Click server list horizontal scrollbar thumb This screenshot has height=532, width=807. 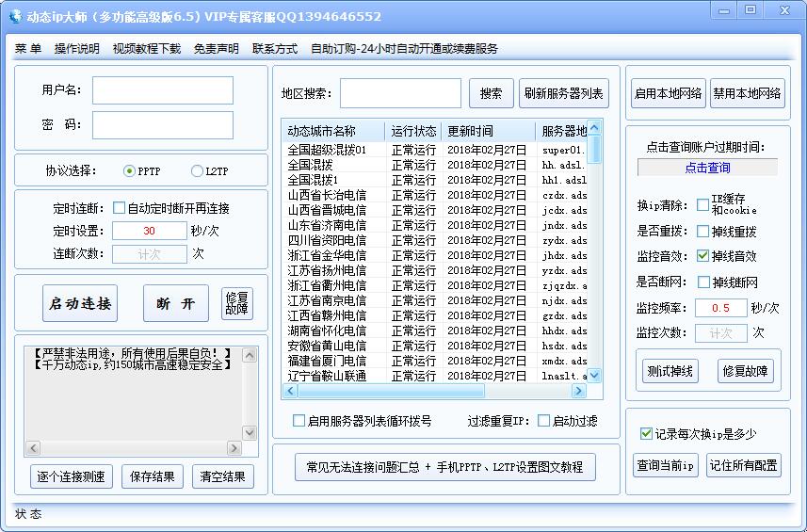pyautogui.click(x=391, y=391)
